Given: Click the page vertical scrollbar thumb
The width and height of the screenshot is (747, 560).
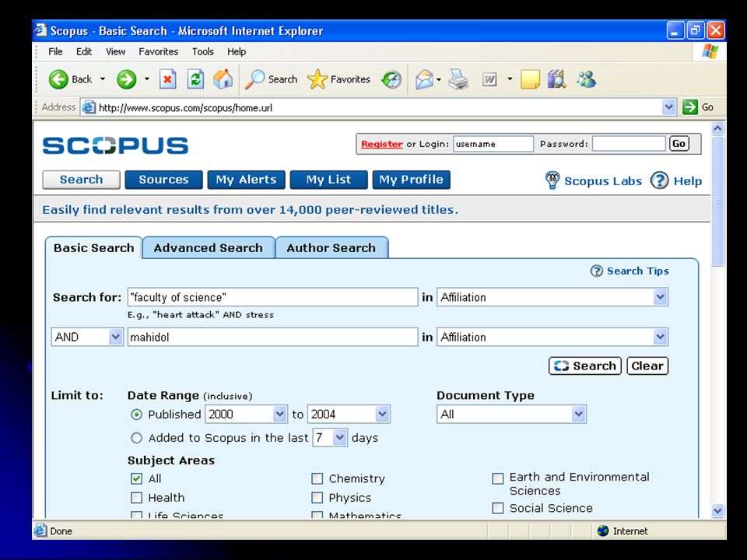Looking at the screenshot, I should 717,201.
